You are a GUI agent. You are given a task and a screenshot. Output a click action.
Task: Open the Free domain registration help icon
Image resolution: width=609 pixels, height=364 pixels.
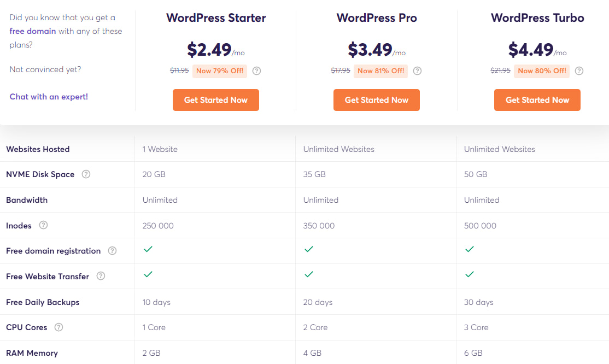(x=112, y=251)
